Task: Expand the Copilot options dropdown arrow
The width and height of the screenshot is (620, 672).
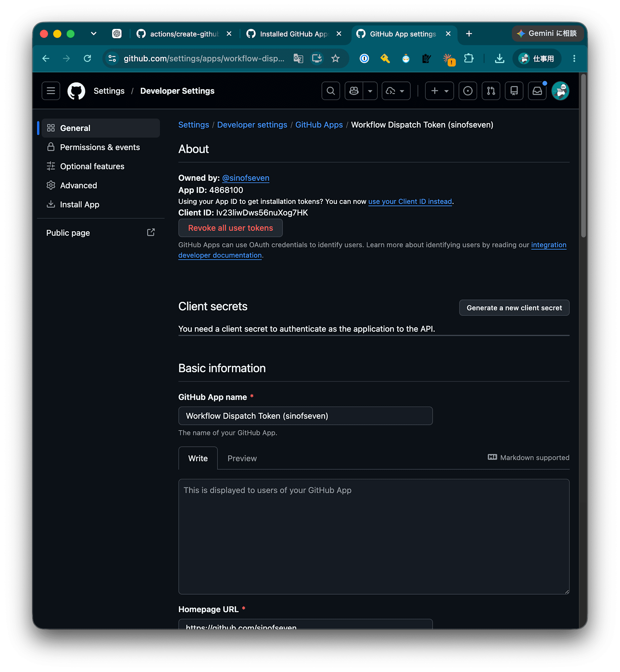Action: 370,91
